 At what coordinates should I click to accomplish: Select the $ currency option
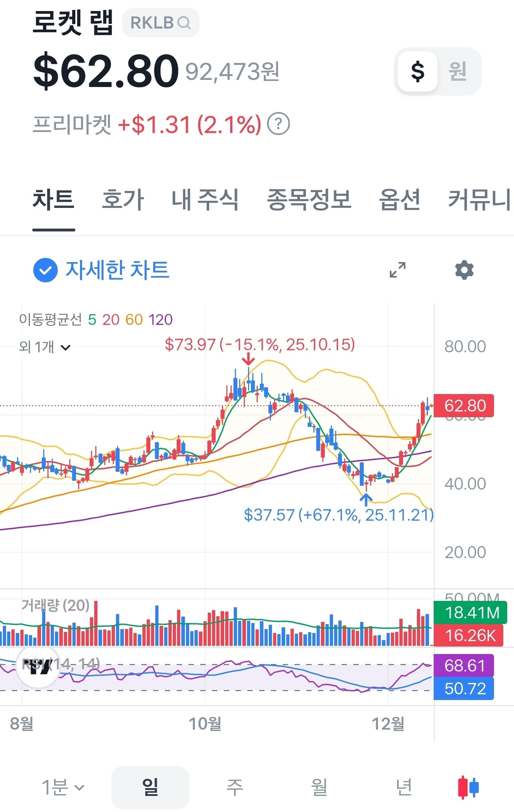coord(418,71)
